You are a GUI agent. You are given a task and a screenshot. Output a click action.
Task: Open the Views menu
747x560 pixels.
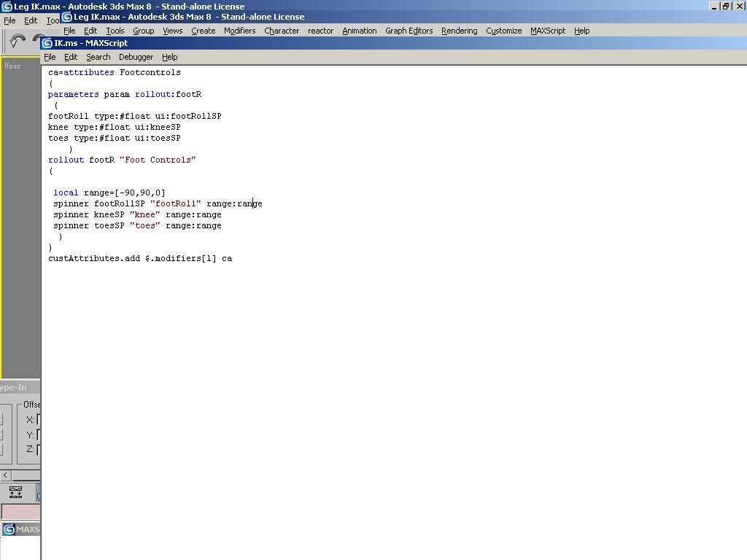(172, 31)
